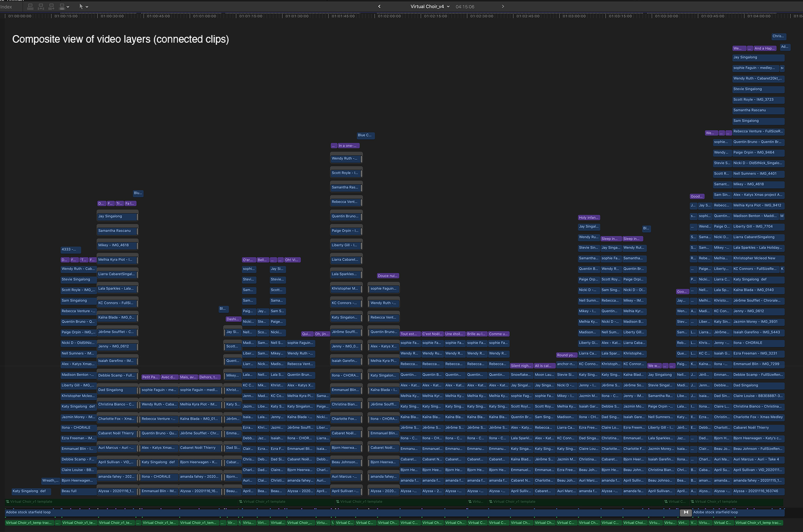Go forward in timeline history
This screenshot has height=532, width=803.
click(503, 6)
